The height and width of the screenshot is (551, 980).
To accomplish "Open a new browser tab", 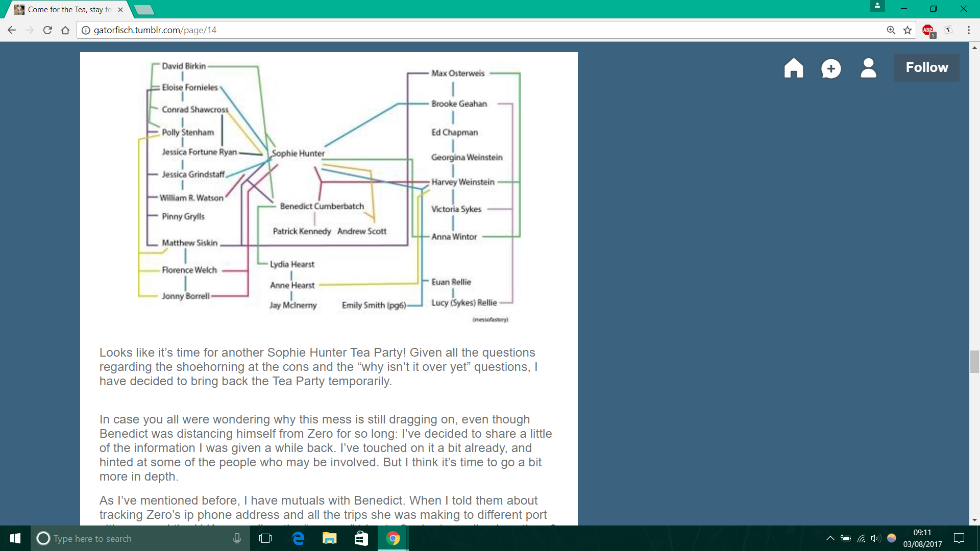I will click(144, 10).
